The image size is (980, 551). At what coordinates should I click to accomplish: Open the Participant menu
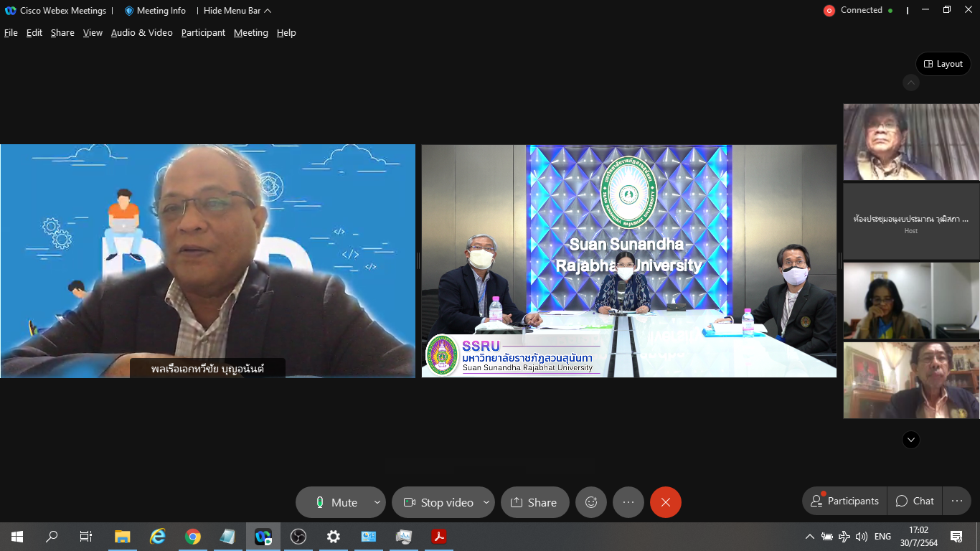[203, 33]
